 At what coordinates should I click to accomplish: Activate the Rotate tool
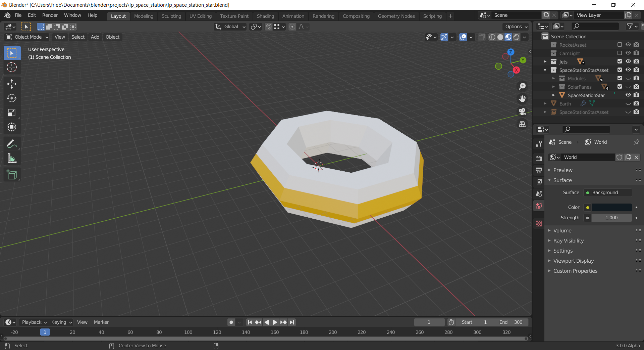coord(12,98)
